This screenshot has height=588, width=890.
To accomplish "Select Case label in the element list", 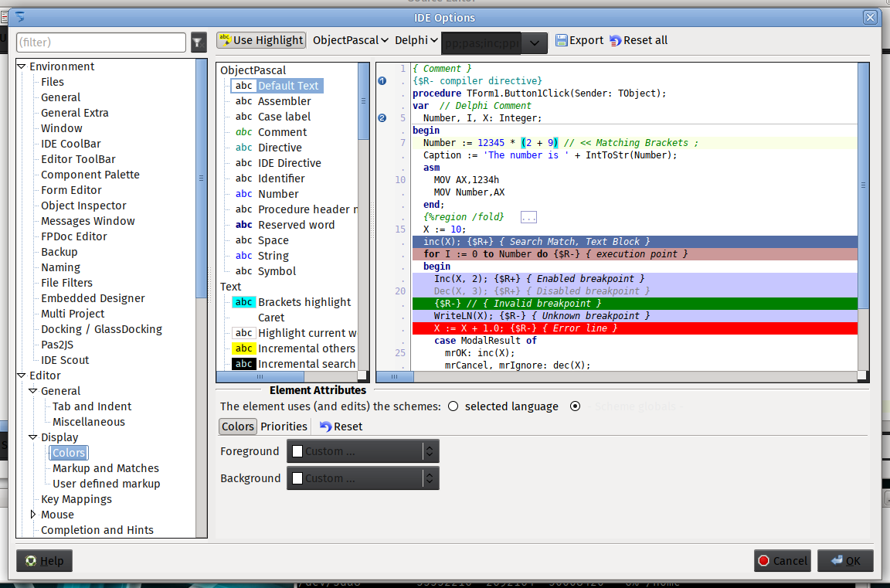I will pos(284,117).
